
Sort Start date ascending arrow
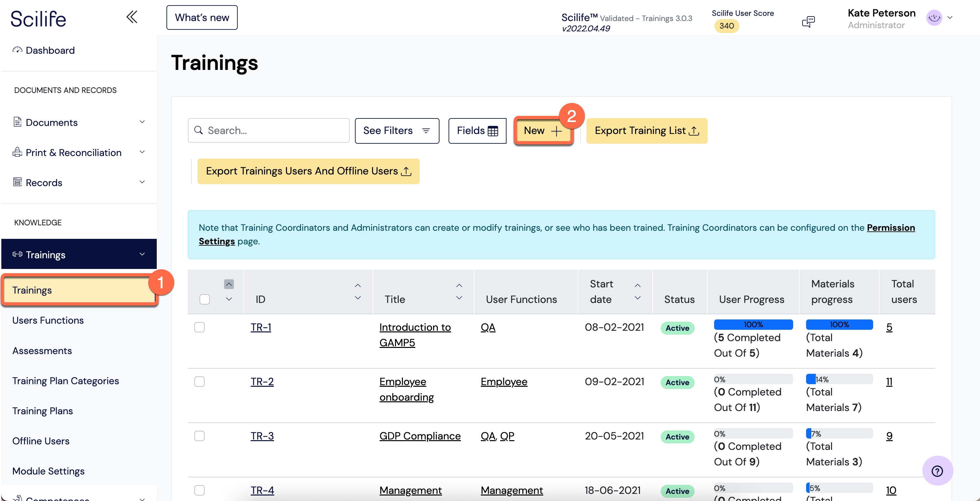click(638, 285)
